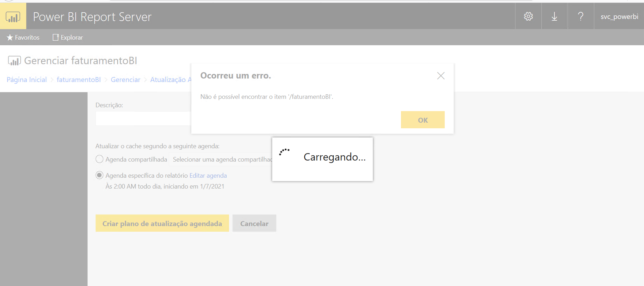The width and height of the screenshot is (644, 286).
Task: Focus the Descrição text field
Action: coord(143,118)
